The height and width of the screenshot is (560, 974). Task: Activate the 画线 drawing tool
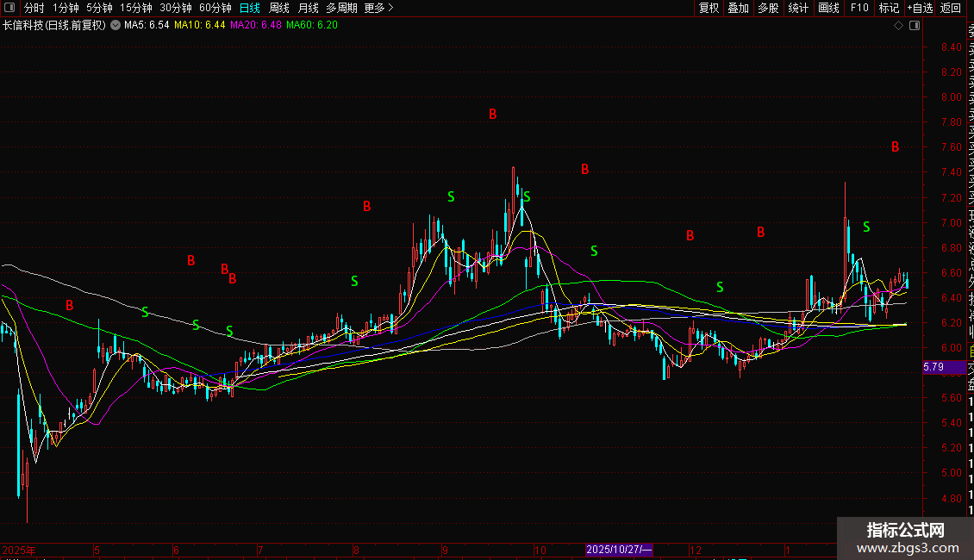coord(828,8)
